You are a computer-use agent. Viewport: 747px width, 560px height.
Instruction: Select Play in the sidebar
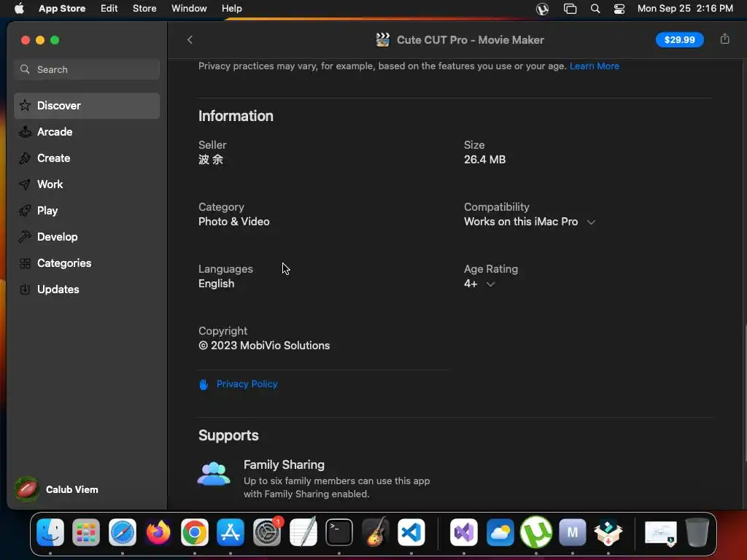click(87, 211)
